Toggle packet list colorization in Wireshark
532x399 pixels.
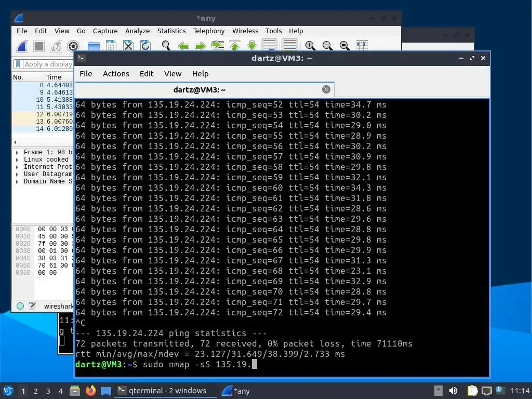tap(290, 45)
